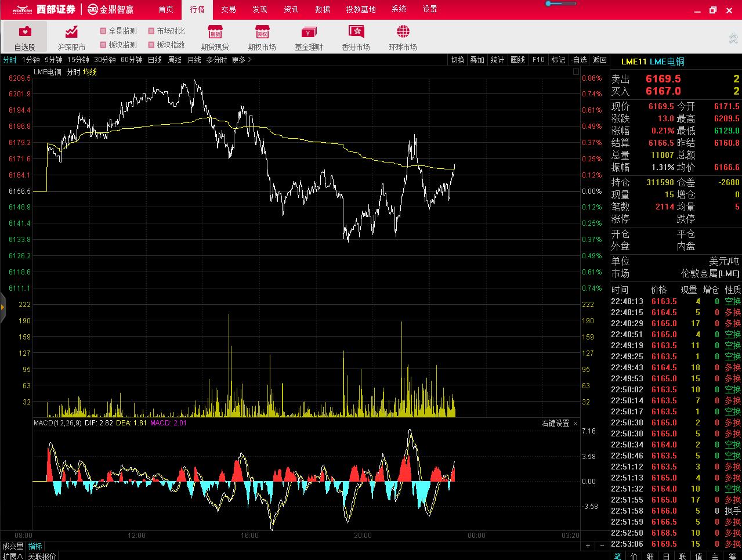Open the 香港市场 Hong Kong icon
Image resolution: width=742 pixels, height=560 pixels.
click(x=356, y=32)
